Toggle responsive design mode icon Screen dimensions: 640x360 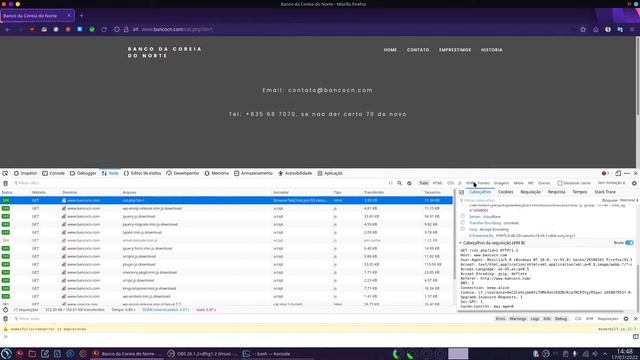coord(618,173)
